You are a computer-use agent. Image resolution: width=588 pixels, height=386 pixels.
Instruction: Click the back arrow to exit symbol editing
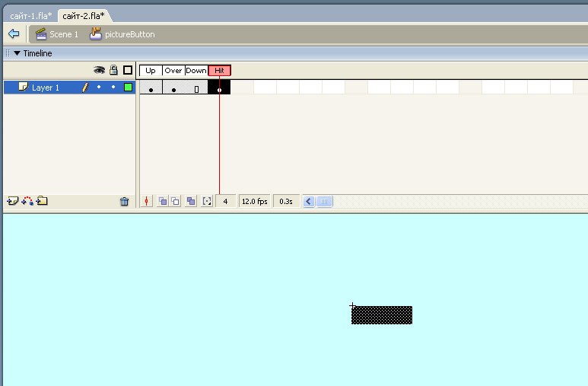(14, 33)
